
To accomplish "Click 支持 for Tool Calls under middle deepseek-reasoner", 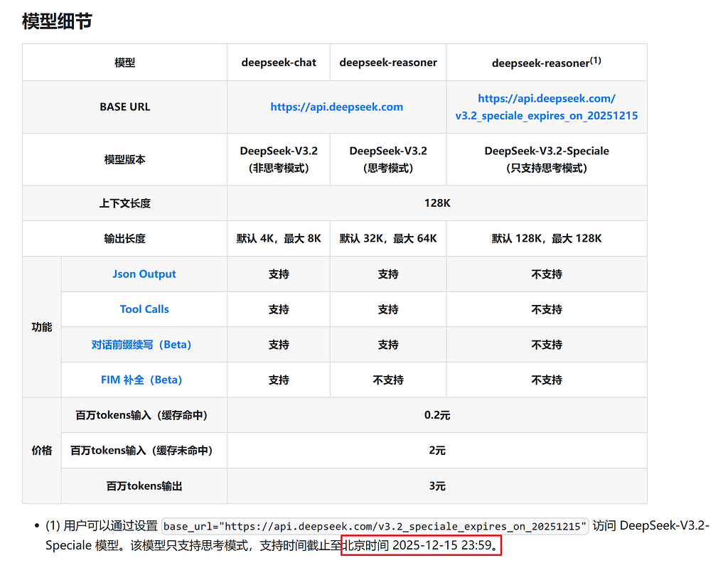I will (388, 309).
